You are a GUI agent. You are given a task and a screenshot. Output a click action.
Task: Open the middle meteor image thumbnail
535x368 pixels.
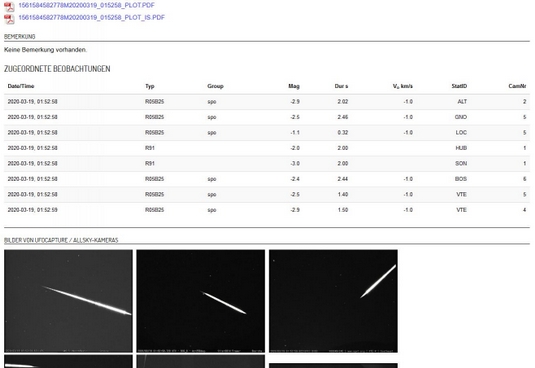[201, 301]
